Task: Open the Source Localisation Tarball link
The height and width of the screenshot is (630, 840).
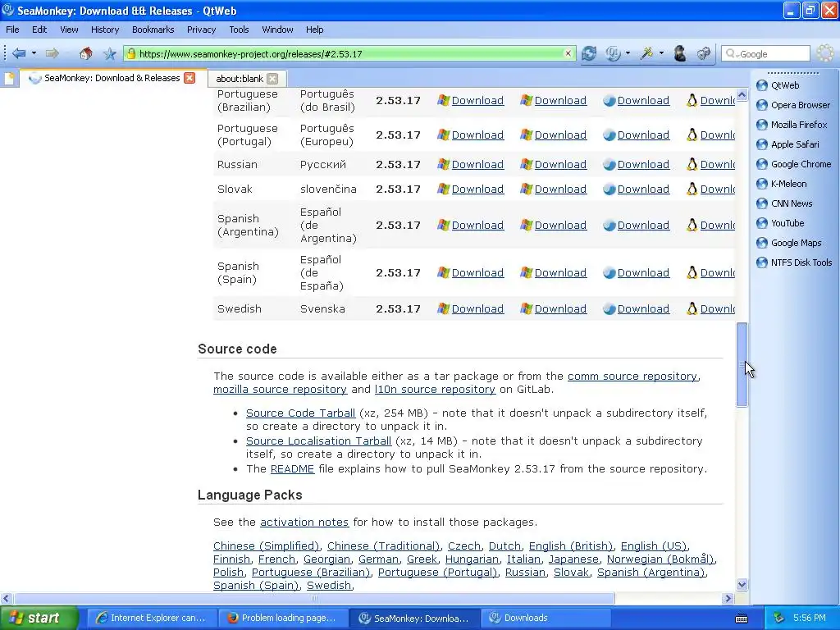Action: [x=318, y=441]
